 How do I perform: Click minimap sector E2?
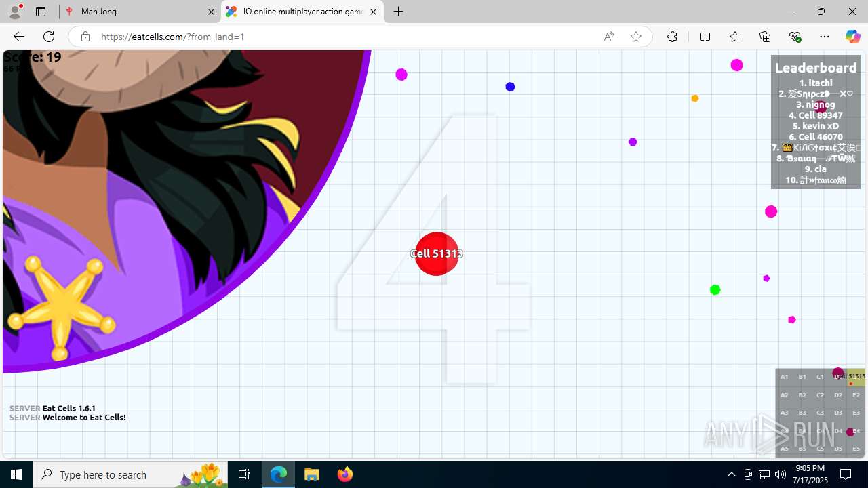(x=856, y=395)
